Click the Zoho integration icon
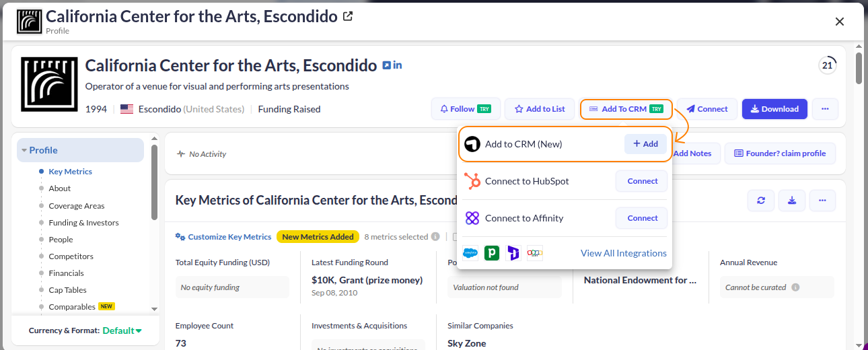Image resolution: width=868 pixels, height=350 pixels. (535, 253)
